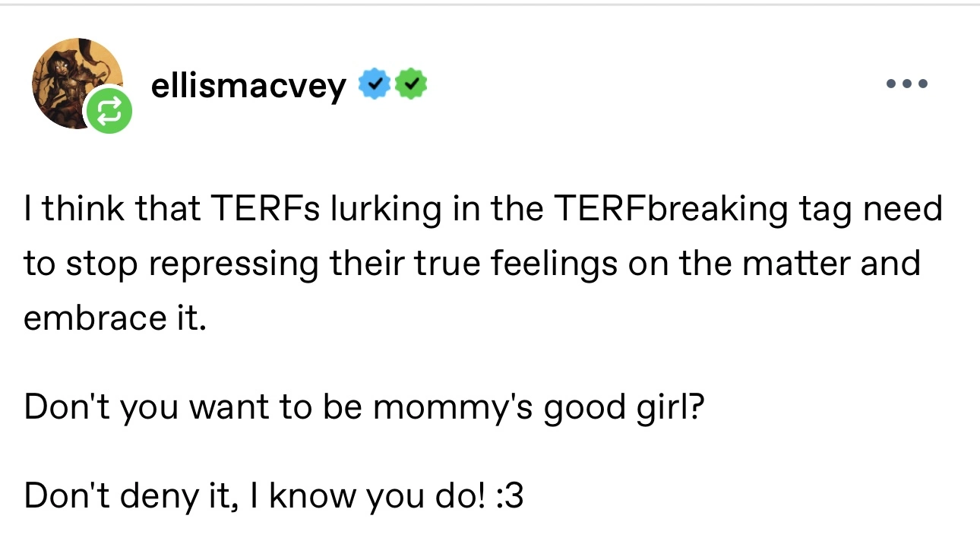This screenshot has width=980, height=544.
Task: Open ellismacvey's profile avatar image
Action: click(x=73, y=80)
